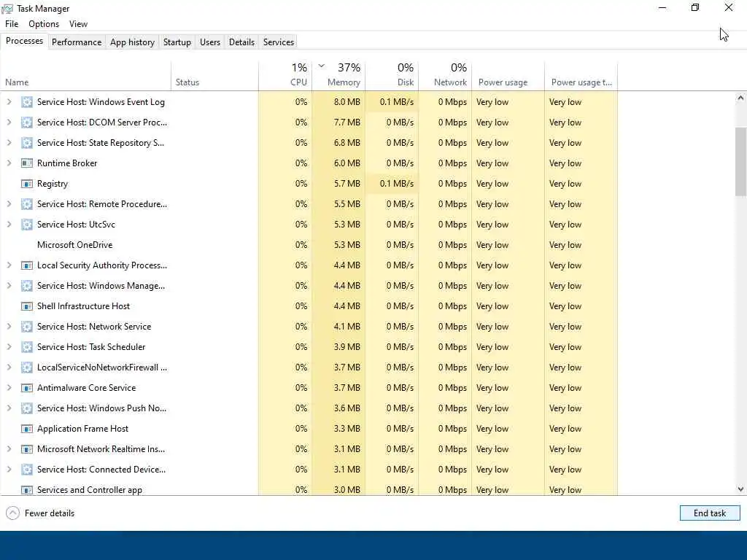Click the LocalServiceNoNetworkFirewall gear icon
The height and width of the screenshot is (560, 747).
coord(27,367)
